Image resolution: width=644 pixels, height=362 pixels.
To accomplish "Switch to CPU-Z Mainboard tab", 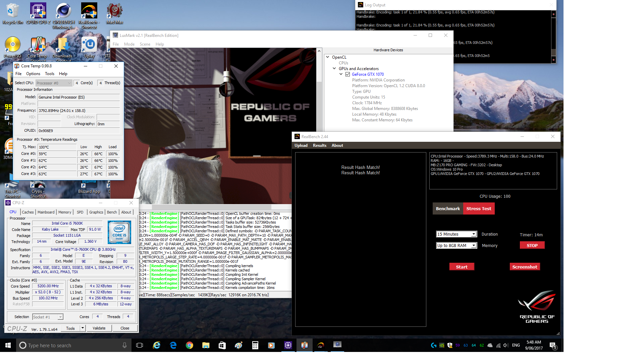I will (x=46, y=212).
